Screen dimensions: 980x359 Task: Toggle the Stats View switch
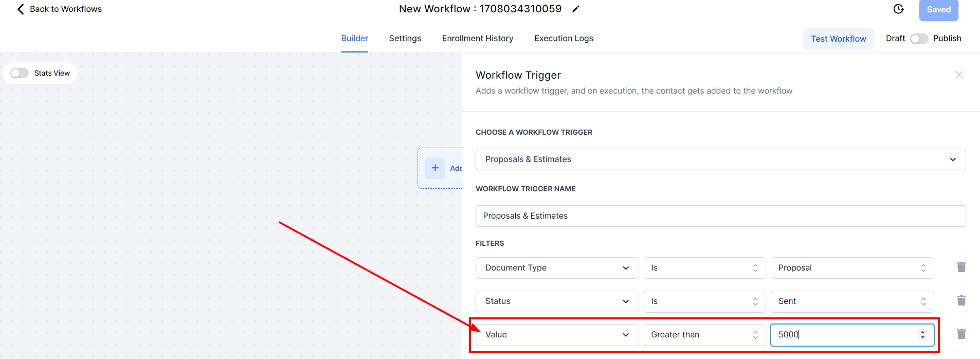[20, 73]
